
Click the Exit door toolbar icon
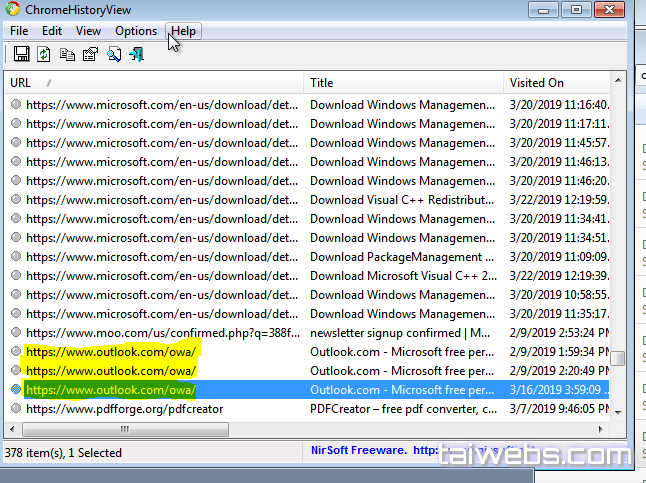pos(136,54)
